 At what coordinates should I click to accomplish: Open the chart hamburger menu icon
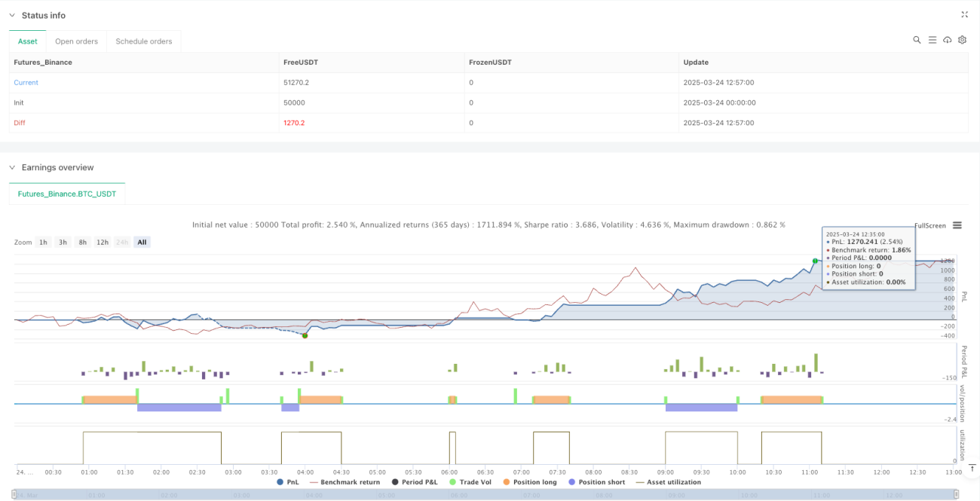click(x=957, y=225)
